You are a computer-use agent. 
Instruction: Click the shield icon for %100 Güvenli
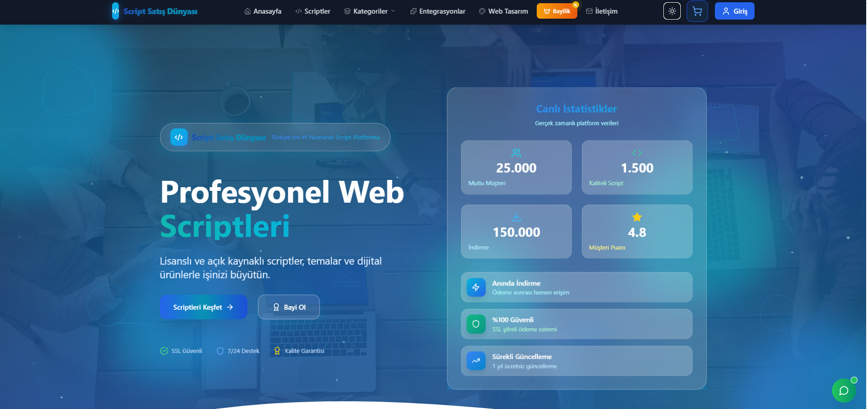click(x=476, y=324)
